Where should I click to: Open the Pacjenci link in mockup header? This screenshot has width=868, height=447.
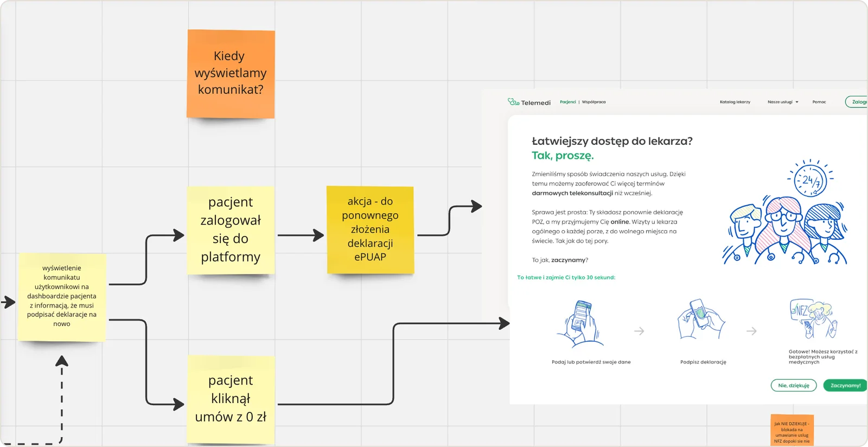point(568,102)
